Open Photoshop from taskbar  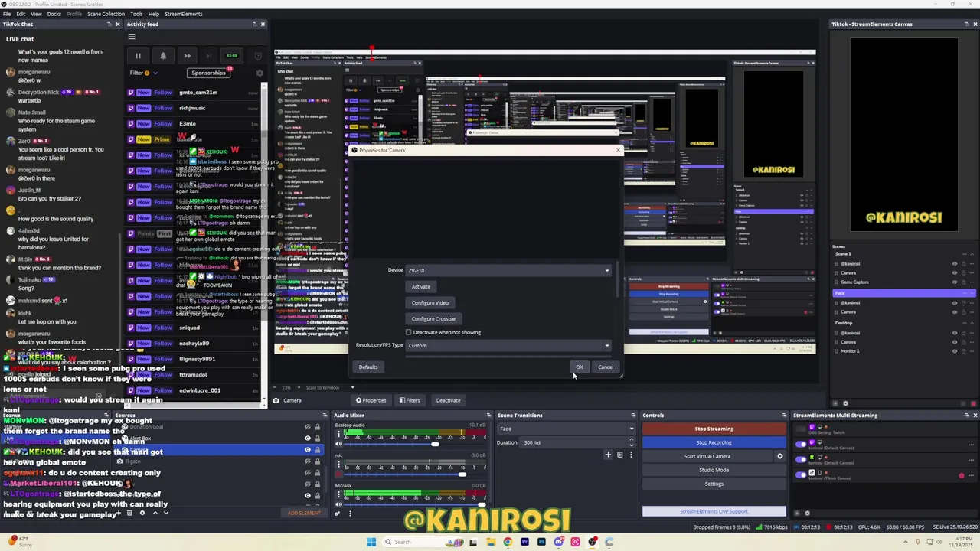pyautogui.click(x=541, y=542)
